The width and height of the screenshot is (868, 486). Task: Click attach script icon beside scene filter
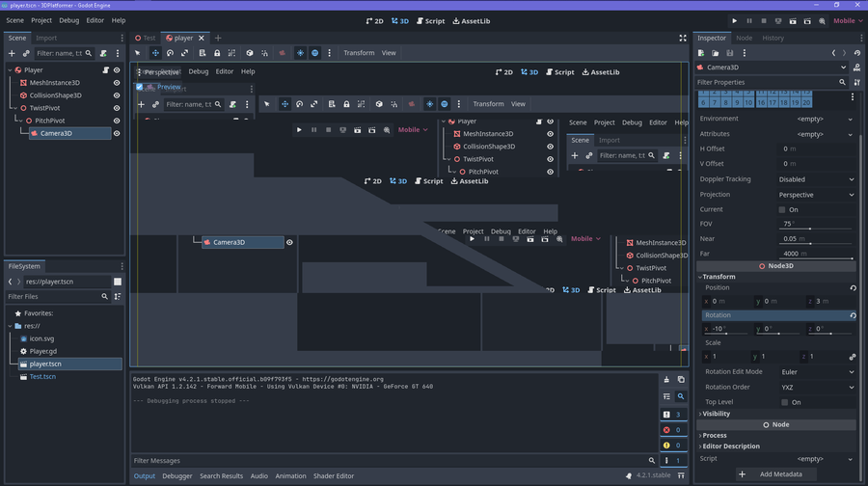pyautogui.click(x=103, y=54)
